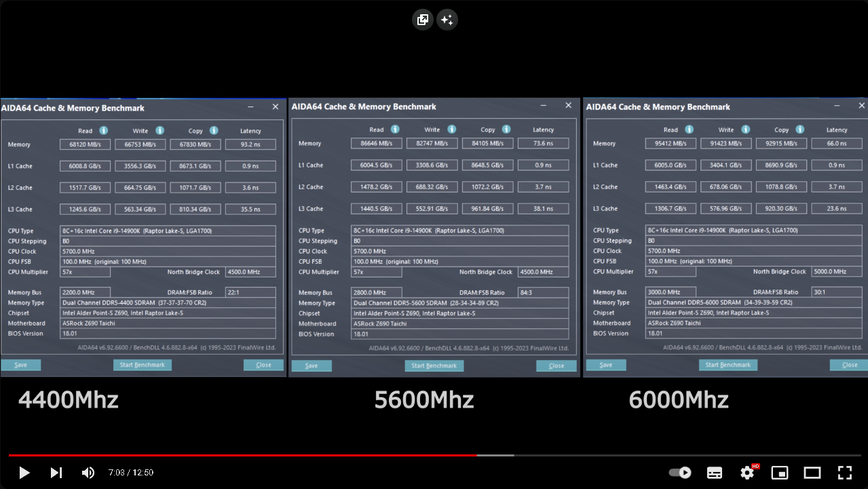Select the 93.2 ns memory latency value
Viewport: 868px width, 489px height.
(x=250, y=144)
